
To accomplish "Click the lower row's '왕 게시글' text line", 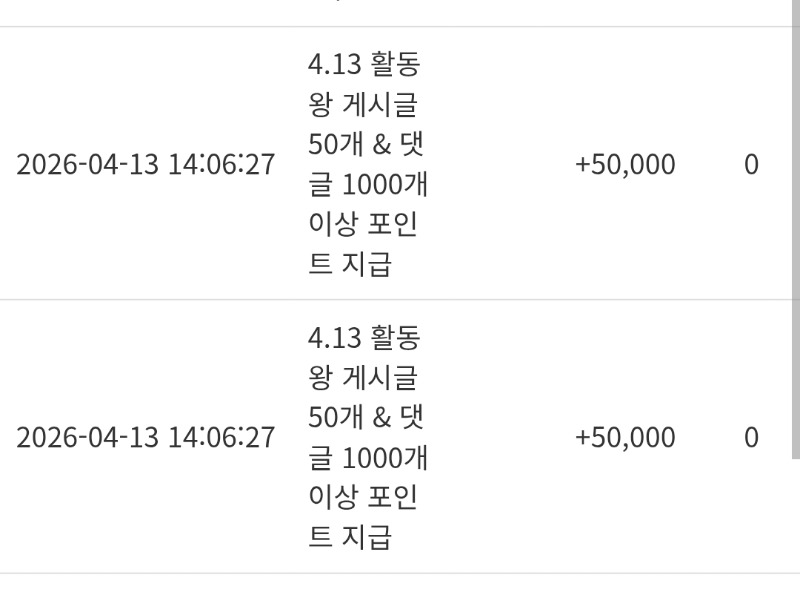I will (362, 378).
